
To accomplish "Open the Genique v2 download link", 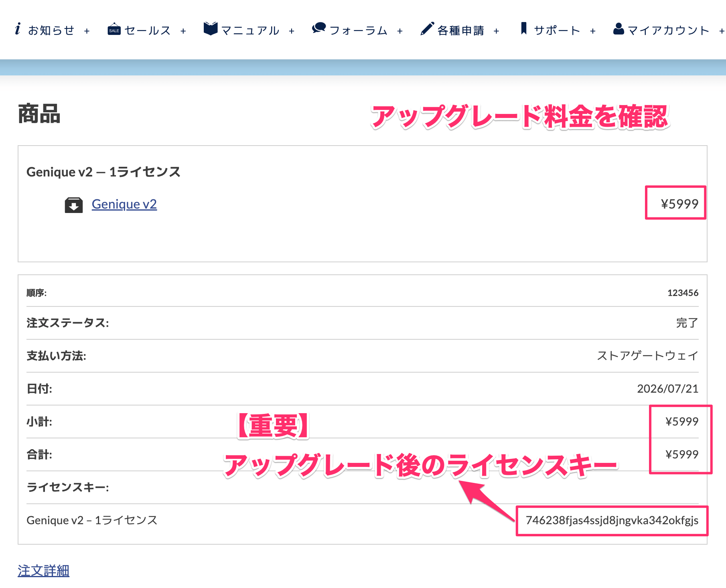I will tap(124, 204).
